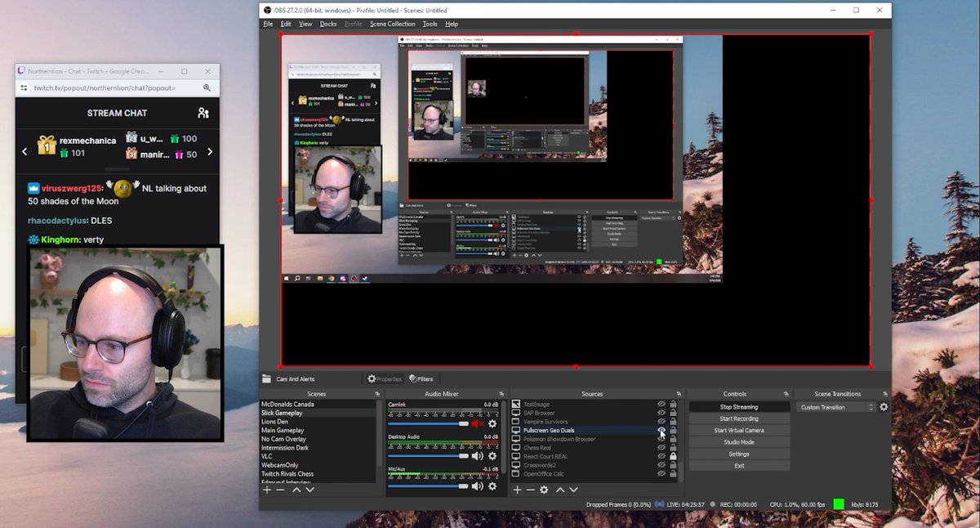Viewport: 980px width, 528px height.
Task: Click Start Virtual Camera button
Action: pyautogui.click(x=739, y=430)
